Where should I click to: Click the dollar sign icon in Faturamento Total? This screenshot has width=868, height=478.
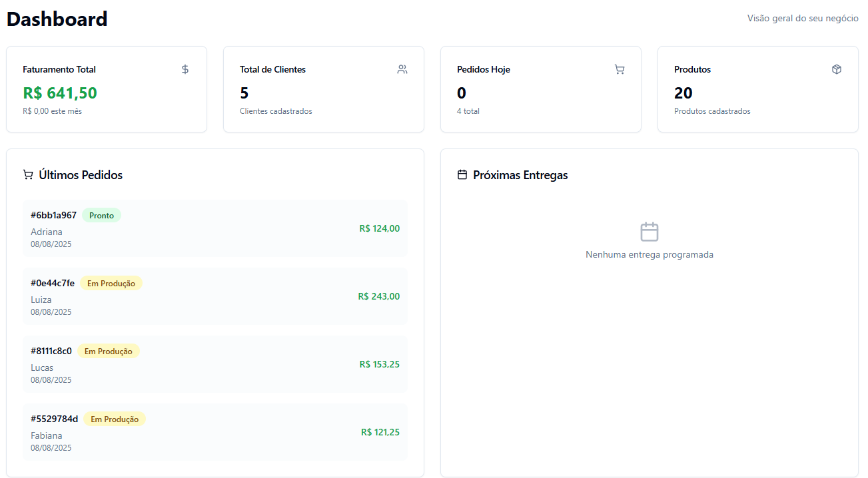pyautogui.click(x=185, y=69)
